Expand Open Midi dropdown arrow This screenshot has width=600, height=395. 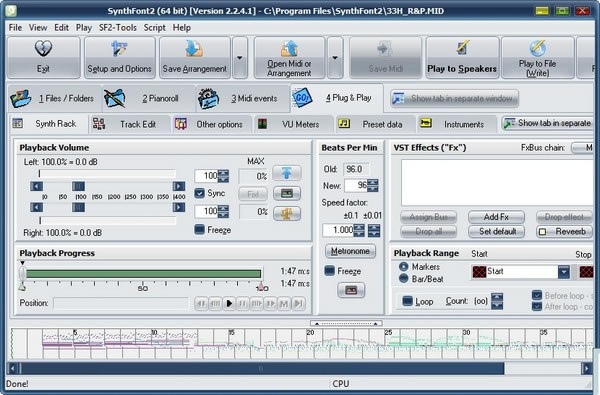click(335, 58)
